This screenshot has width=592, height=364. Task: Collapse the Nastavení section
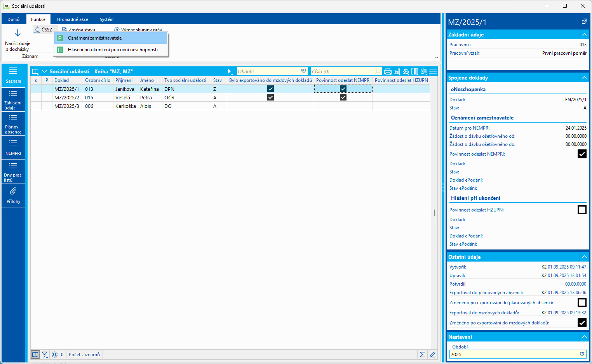coord(584,337)
